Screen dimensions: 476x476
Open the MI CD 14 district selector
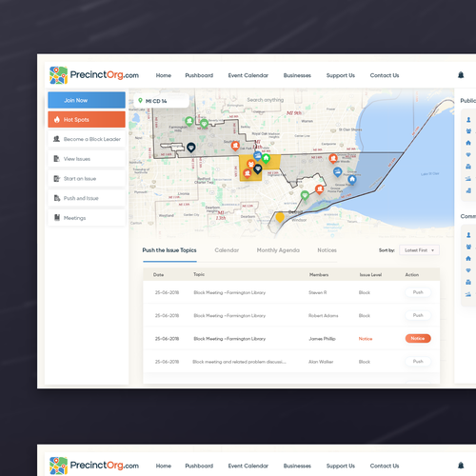click(x=162, y=101)
